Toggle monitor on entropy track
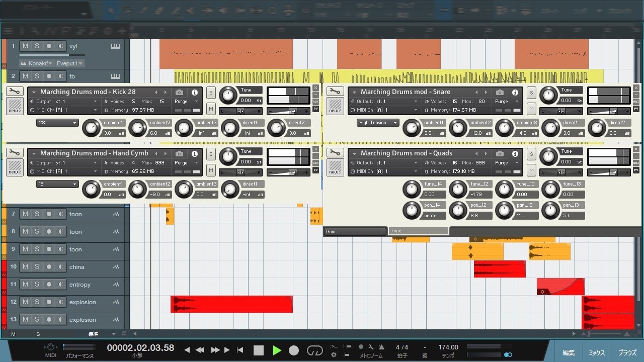This screenshot has width=644, height=362. pos(61,285)
